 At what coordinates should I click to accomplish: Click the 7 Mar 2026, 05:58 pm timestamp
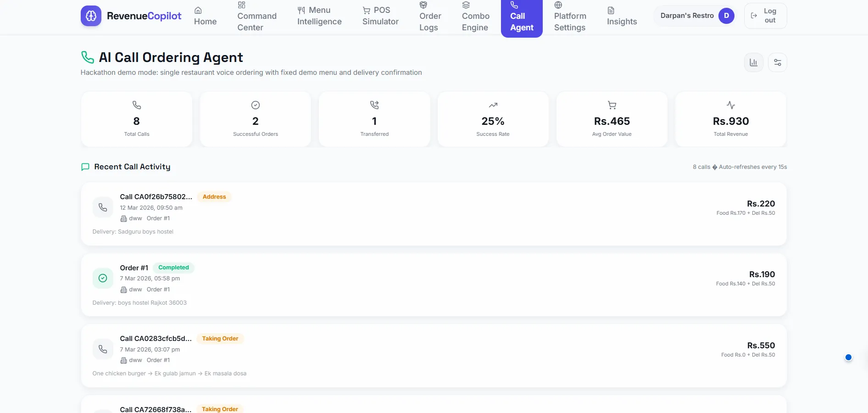coord(150,279)
